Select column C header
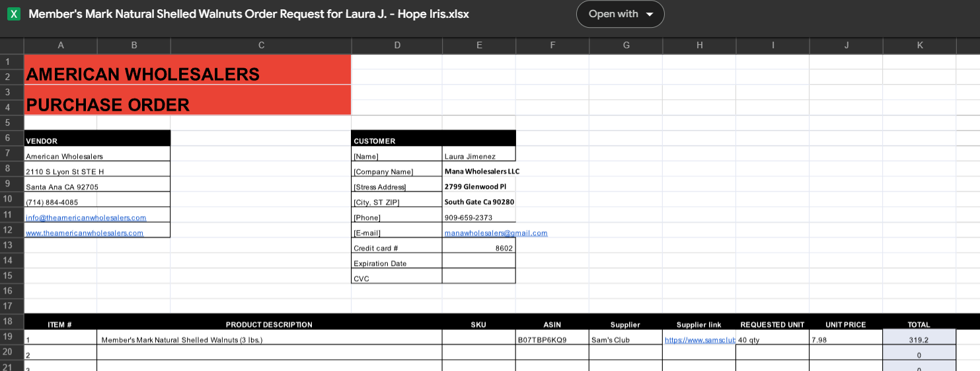 pyautogui.click(x=261, y=46)
